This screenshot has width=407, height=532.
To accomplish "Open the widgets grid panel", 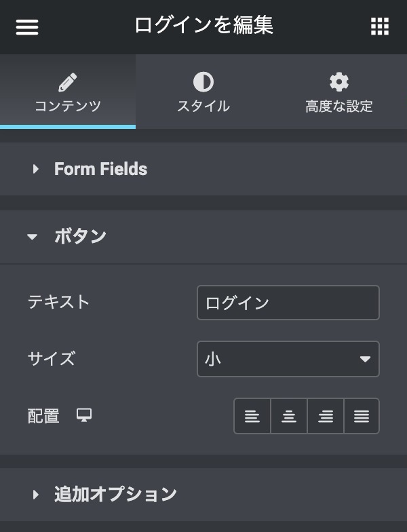I will [380, 26].
